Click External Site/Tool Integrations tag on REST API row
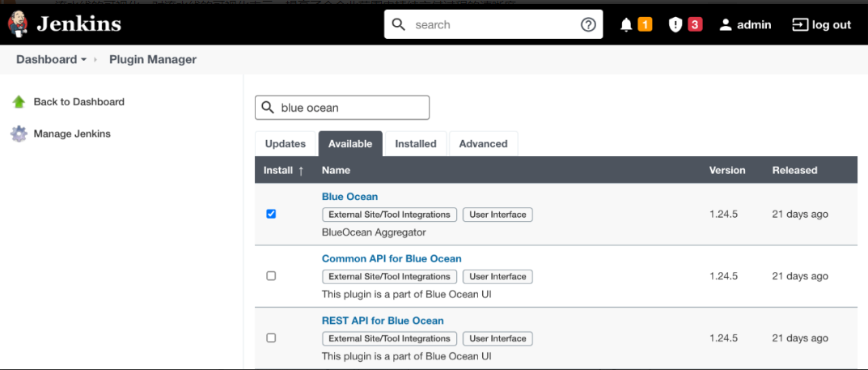868x370 pixels. coord(390,339)
